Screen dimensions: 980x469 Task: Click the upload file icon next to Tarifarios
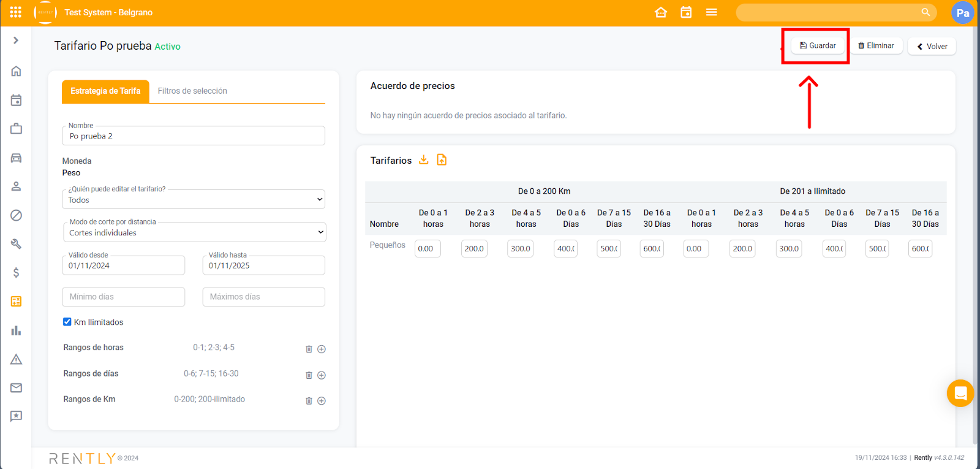[442, 160]
